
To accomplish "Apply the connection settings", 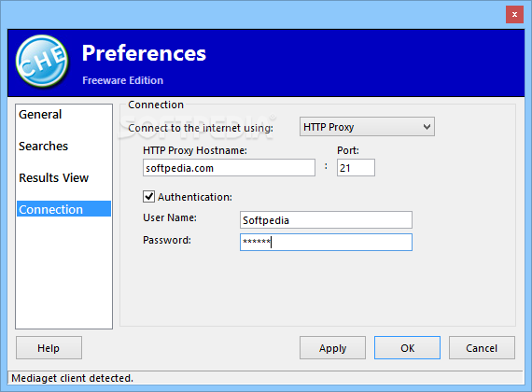I will point(332,348).
